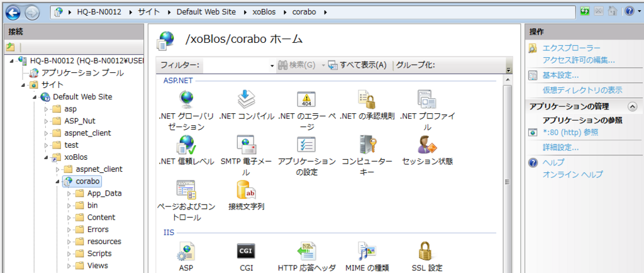Image resolution: width=644 pixels, height=273 pixels.
Task: Open ページおよびコントロール icon
Action: click(186, 190)
